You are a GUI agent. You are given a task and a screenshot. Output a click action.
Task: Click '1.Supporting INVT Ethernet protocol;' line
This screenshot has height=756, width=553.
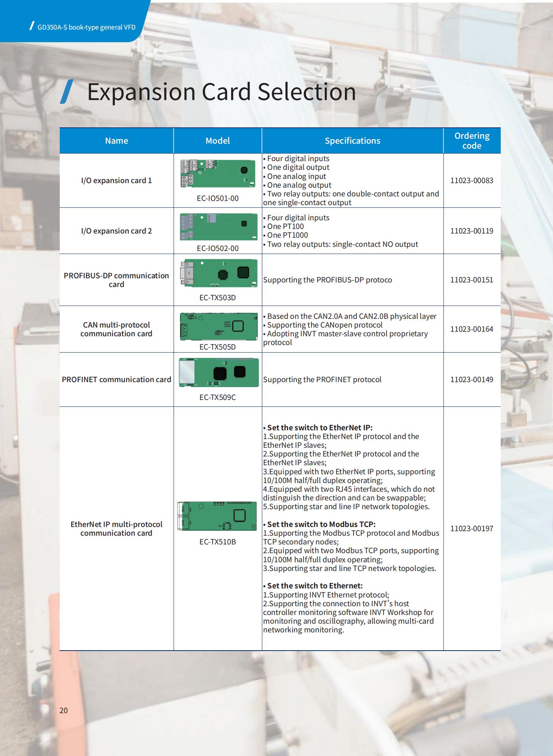326,595
